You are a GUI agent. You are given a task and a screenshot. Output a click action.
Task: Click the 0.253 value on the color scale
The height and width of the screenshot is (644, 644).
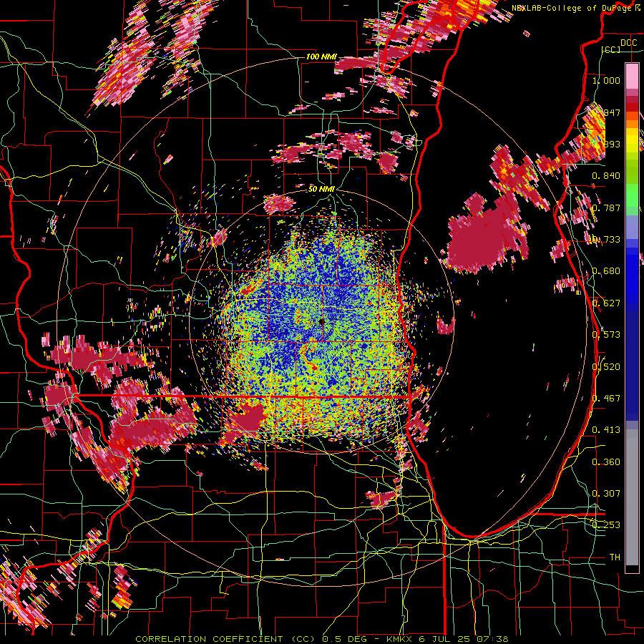pos(606,525)
